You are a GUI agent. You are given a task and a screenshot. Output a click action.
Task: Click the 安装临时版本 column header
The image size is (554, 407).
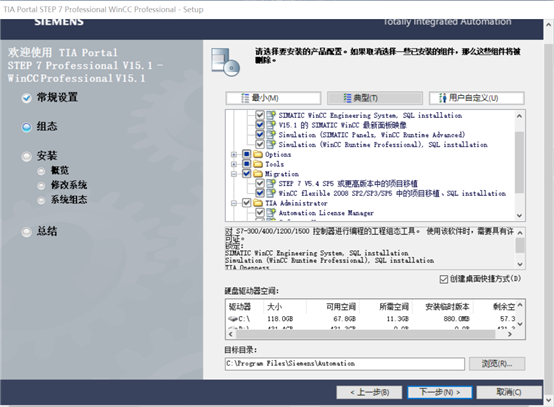[443, 307]
